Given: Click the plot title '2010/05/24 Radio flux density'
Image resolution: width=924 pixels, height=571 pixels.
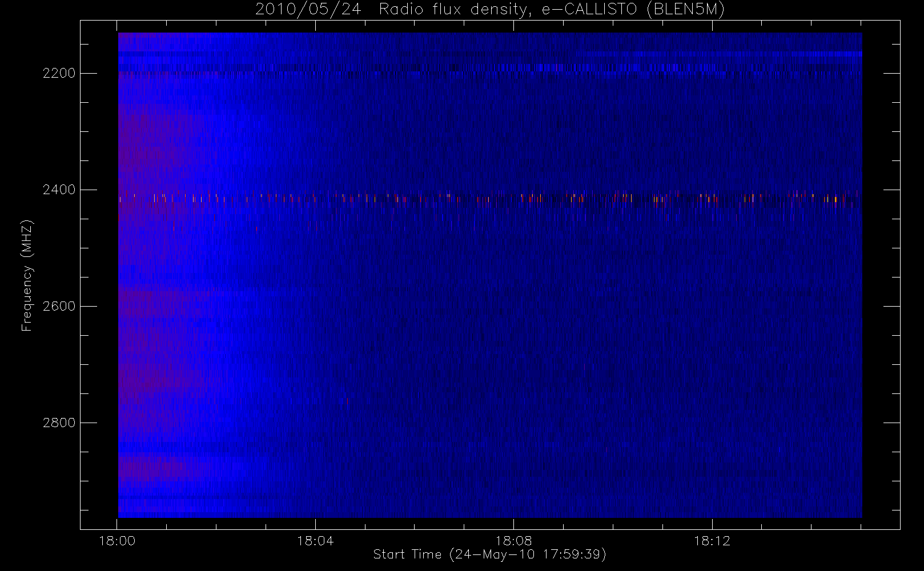Looking at the screenshot, I should (x=489, y=10).
